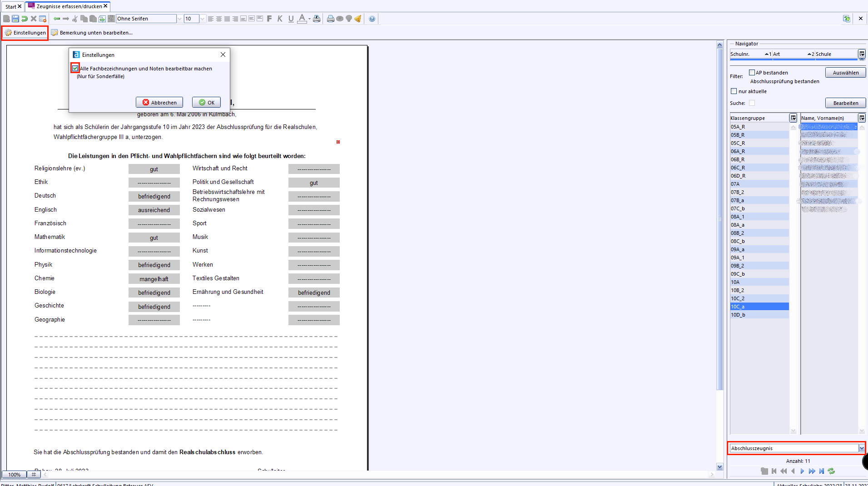Toggle underline (U) formatting
This screenshot has height=486, width=868.
coord(291,19)
